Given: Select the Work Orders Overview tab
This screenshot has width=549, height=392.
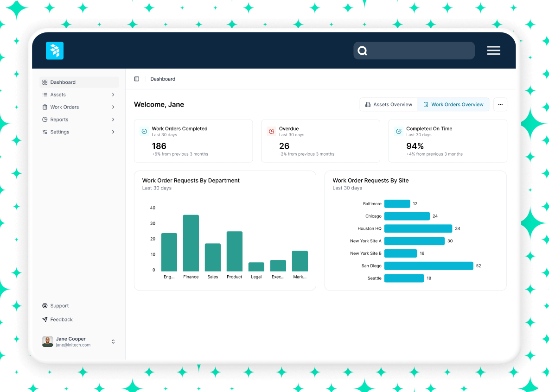Looking at the screenshot, I should [453, 105].
